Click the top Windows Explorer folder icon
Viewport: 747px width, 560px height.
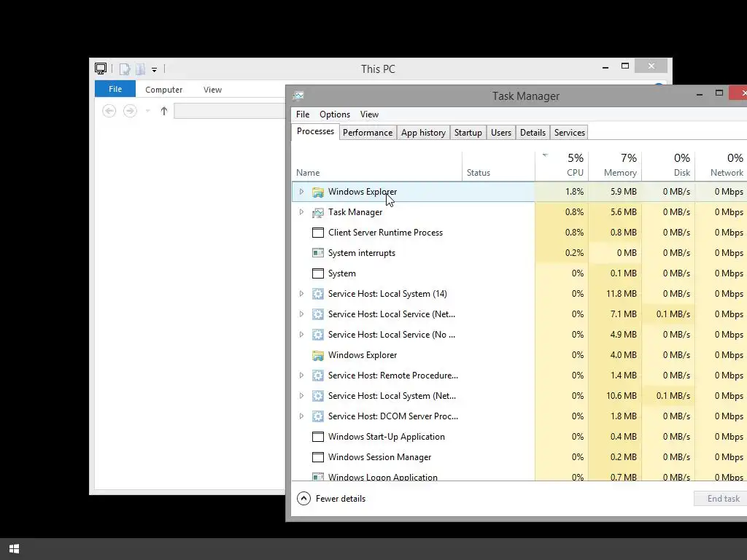(x=318, y=192)
